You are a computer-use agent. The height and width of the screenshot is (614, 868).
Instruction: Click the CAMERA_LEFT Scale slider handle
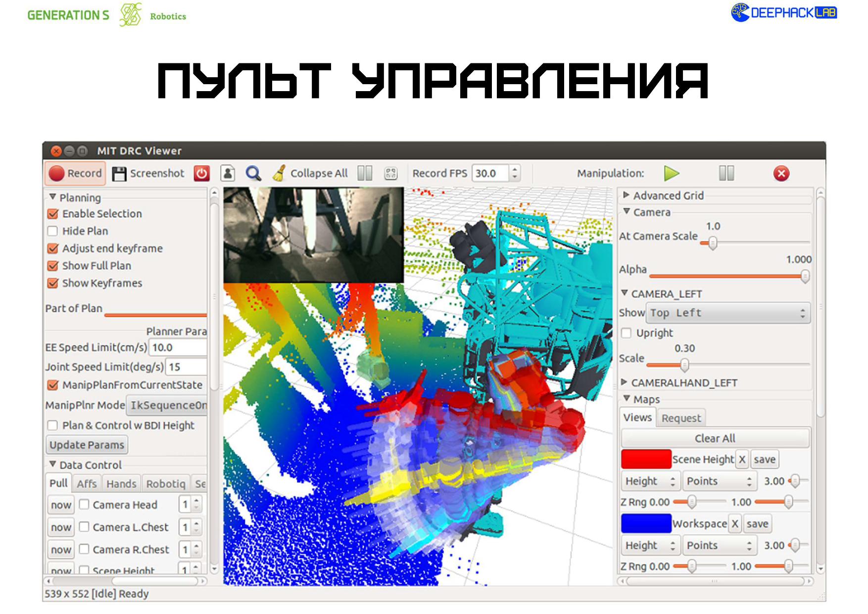684,365
